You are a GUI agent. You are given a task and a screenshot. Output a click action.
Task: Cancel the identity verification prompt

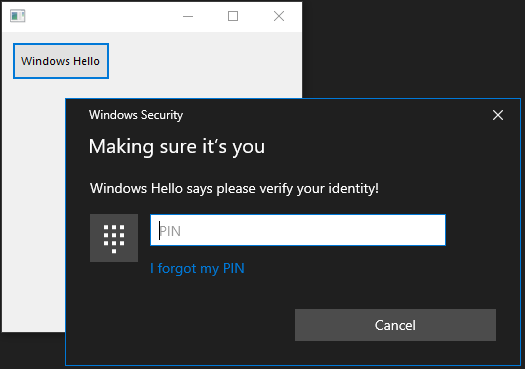(x=395, y=325)
